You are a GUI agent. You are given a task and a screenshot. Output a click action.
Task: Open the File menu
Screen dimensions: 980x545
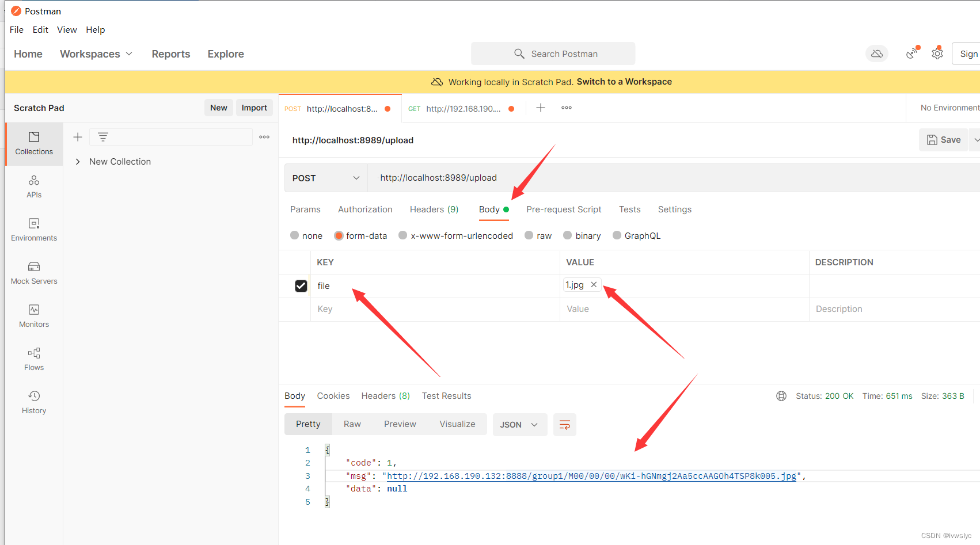tap(17, 29)
